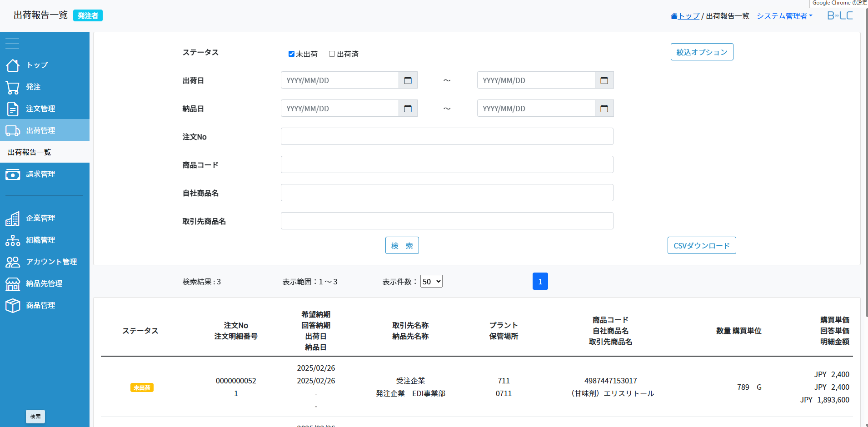The height and width of the screenshot is (427, 868).
Task: Enable the 出荷済 status checkbox
Action: pos(332,54)
